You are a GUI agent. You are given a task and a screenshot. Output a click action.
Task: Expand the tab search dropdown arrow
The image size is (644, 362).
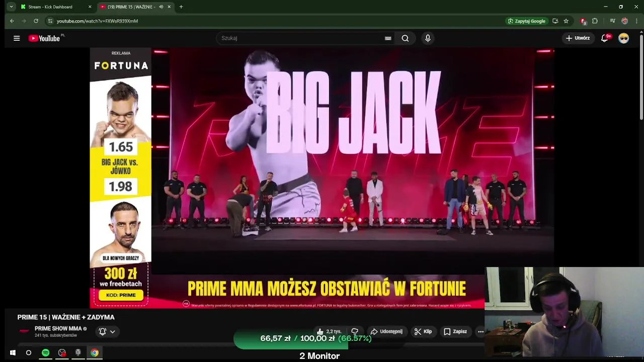coord(11,7)
